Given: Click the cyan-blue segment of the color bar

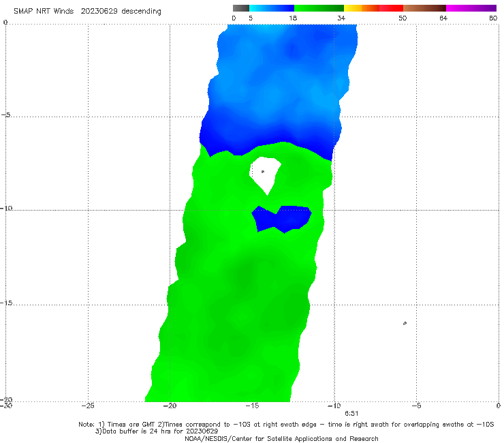Looking at the screenshot, I should 272,8.
